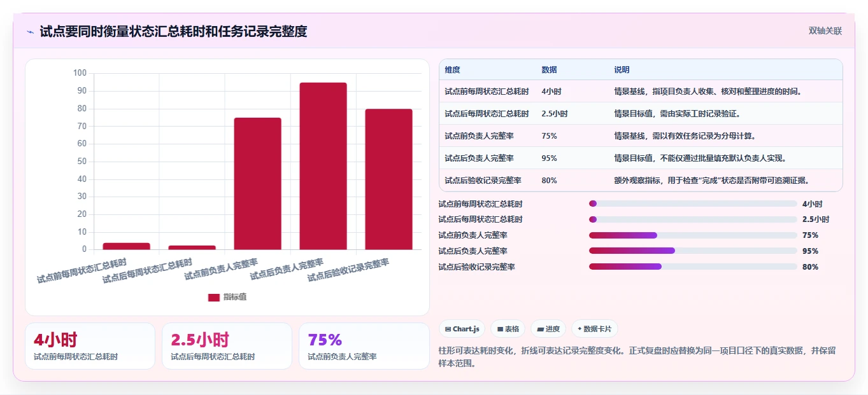Click the 试点前负责人完整率 progress bar
The height and width of the screenshot is (395, 868).
[x=693, y=235]
